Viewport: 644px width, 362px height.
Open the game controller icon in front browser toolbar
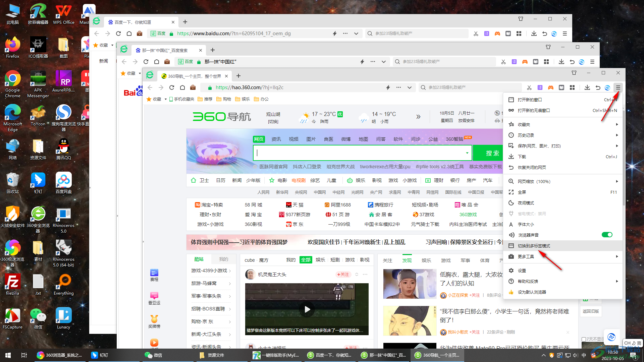(551, 87)
